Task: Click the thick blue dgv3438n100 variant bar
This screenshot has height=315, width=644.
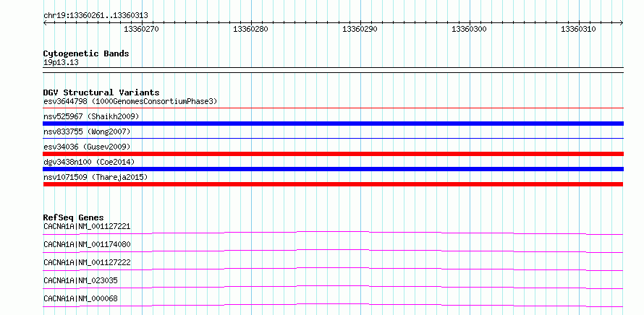Action: click(333, 169)
